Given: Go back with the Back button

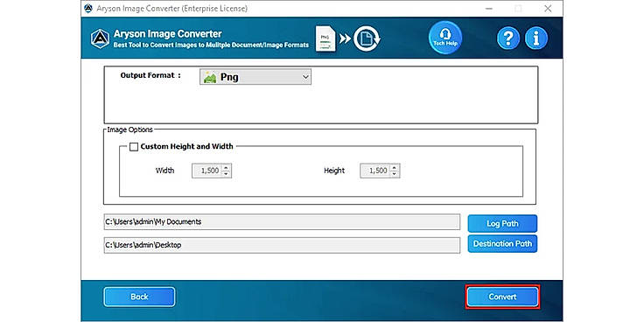Looking at the screenshot, I should pos(139,297).
